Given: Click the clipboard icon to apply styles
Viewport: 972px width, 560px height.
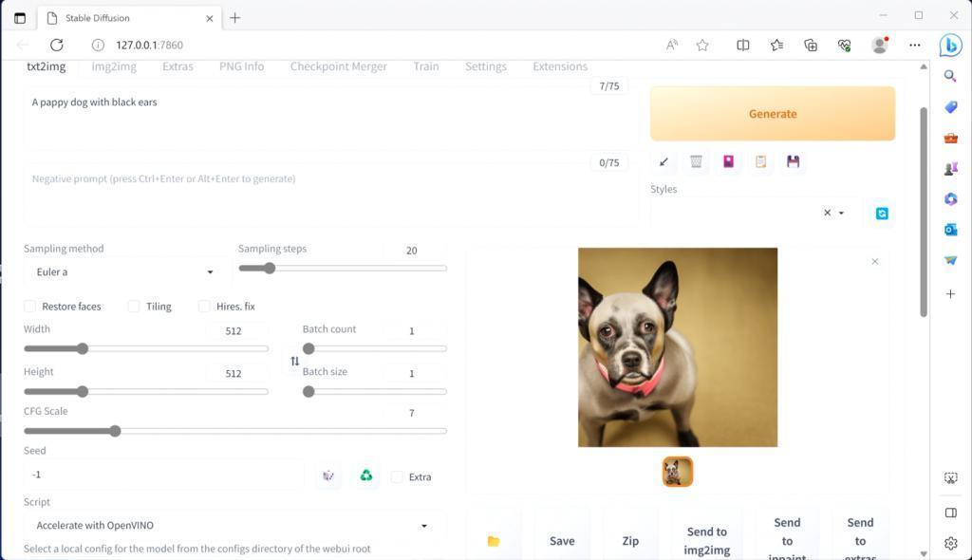Looking at the screenshot, I should (760, 161).
